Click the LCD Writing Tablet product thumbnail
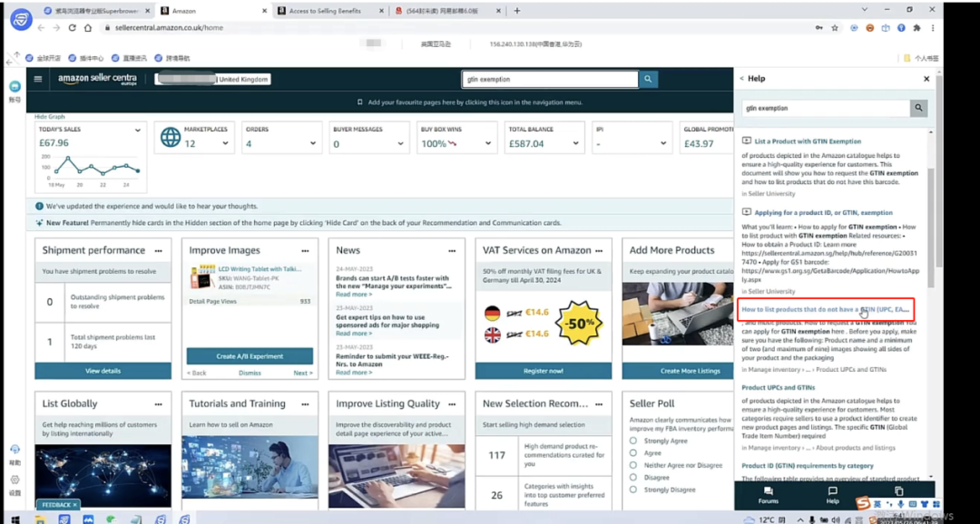The image size is (980, 524). (x=202, y=277)
